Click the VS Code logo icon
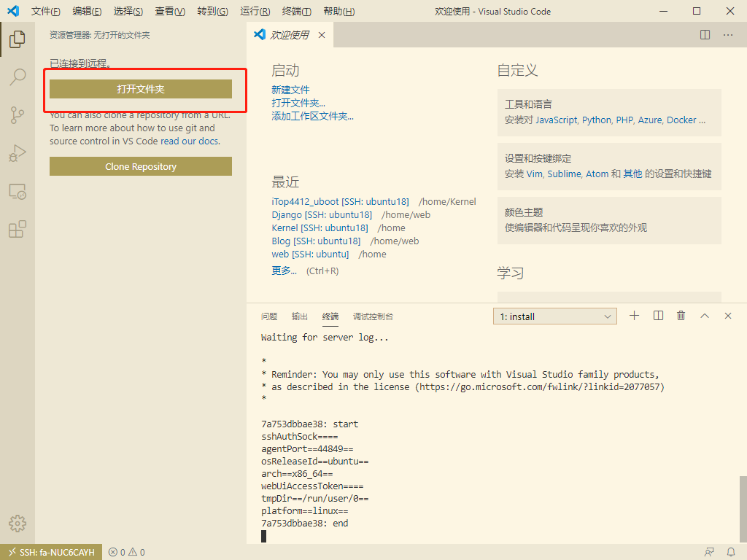Viewport: 747px width, 560px height. pos(13,11)
